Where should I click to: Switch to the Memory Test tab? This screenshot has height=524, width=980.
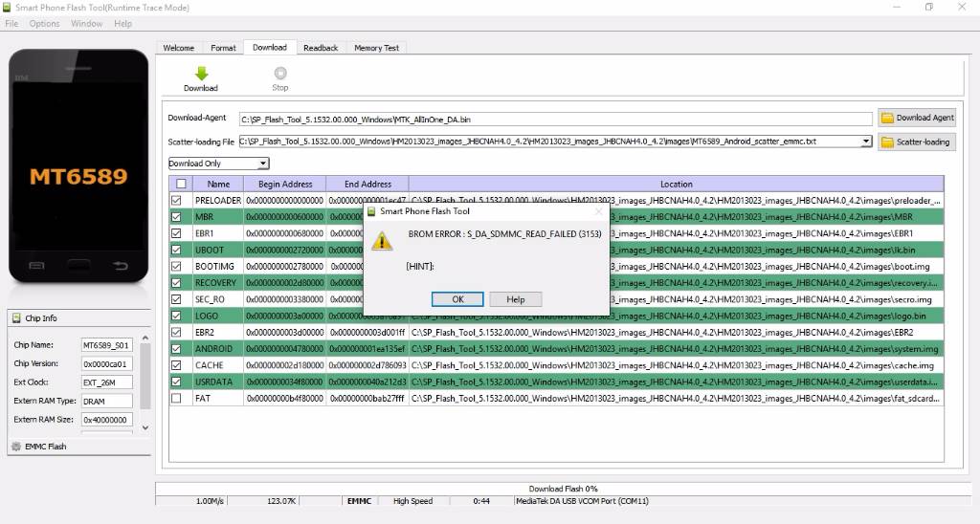pos(376,48)
